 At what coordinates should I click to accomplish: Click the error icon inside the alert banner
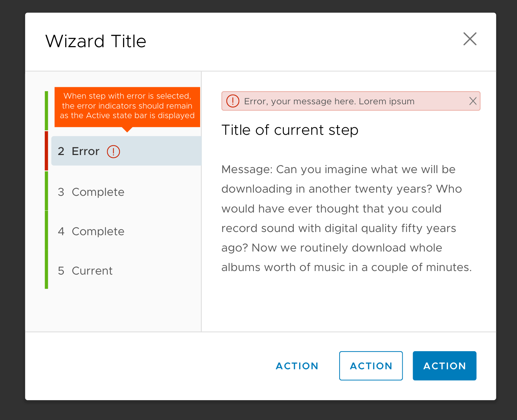[233, 101]
